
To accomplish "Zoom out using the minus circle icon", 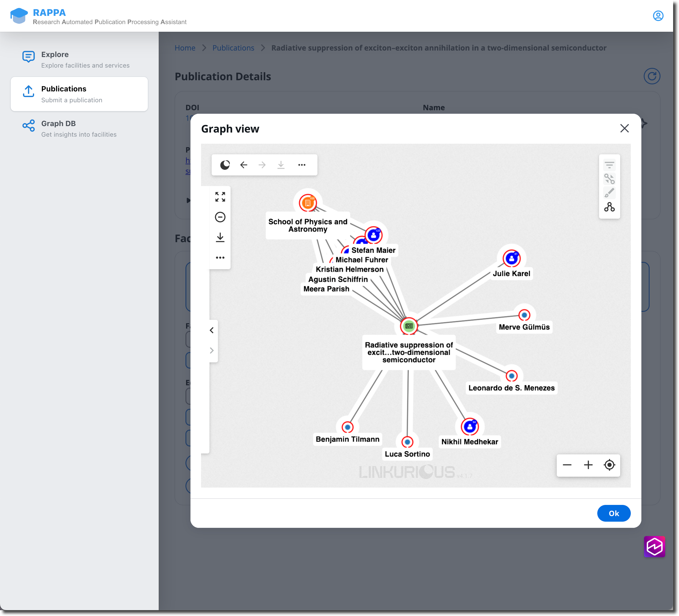I will (x=220, y=217).
